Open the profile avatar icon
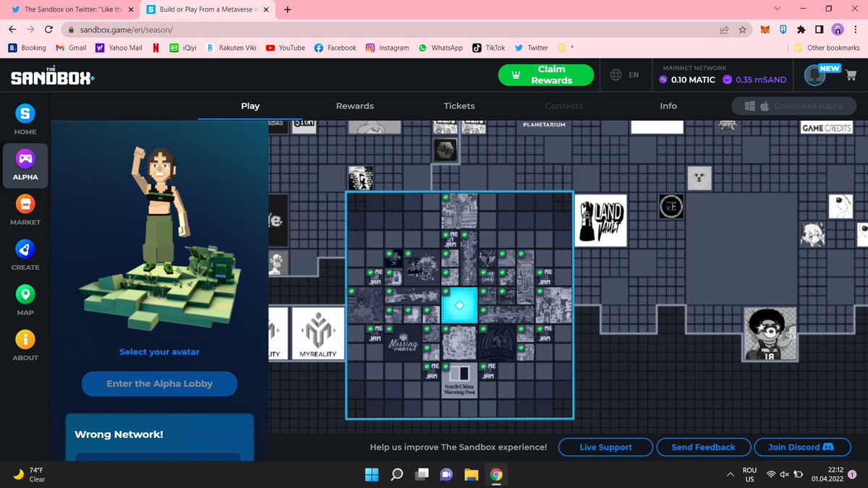The height and width of the screenshot is (488, 868). 815,74
